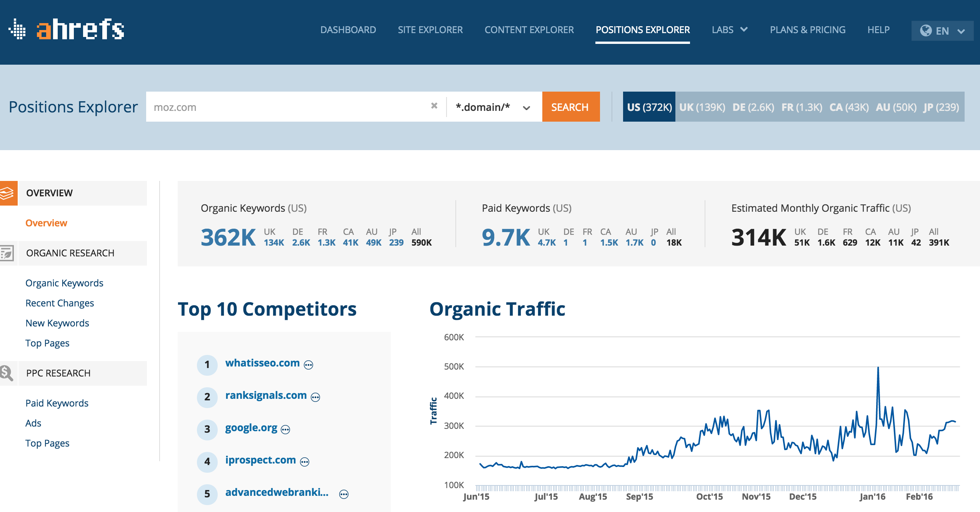This screenshot has width=980, height=512.
Task: Expand the Labs menu
Action: pyautogui.click(x=730, y=30)
